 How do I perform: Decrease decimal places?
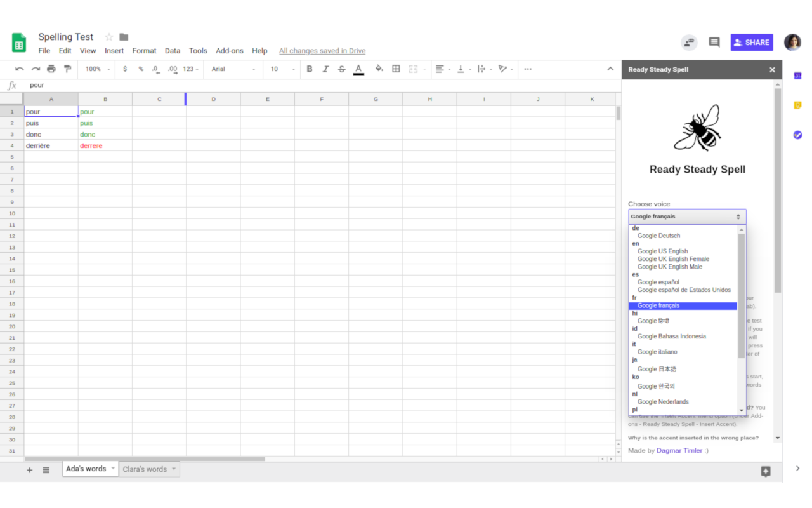pyautogui.click(x=156, y=69)
